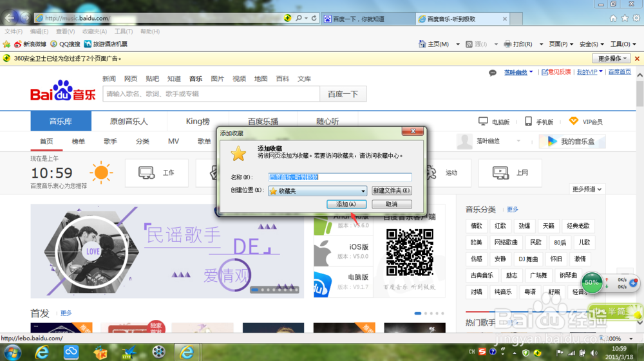Image resolution: width=644 pixels, height=361 pixels.
Task: Close the 360 notification bar
Action: (x=637, y=59)
